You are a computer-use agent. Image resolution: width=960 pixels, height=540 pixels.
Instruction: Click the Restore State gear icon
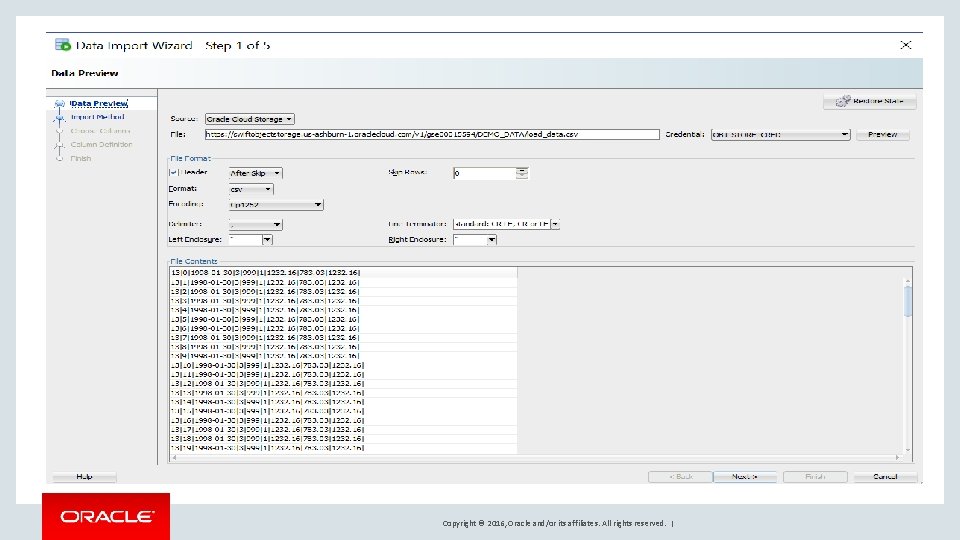843,101
